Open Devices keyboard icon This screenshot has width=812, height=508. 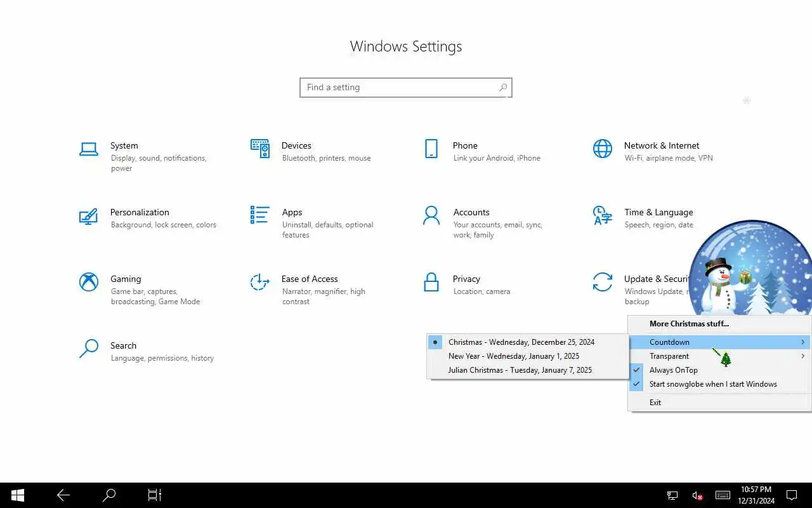(x=259, y=149)
